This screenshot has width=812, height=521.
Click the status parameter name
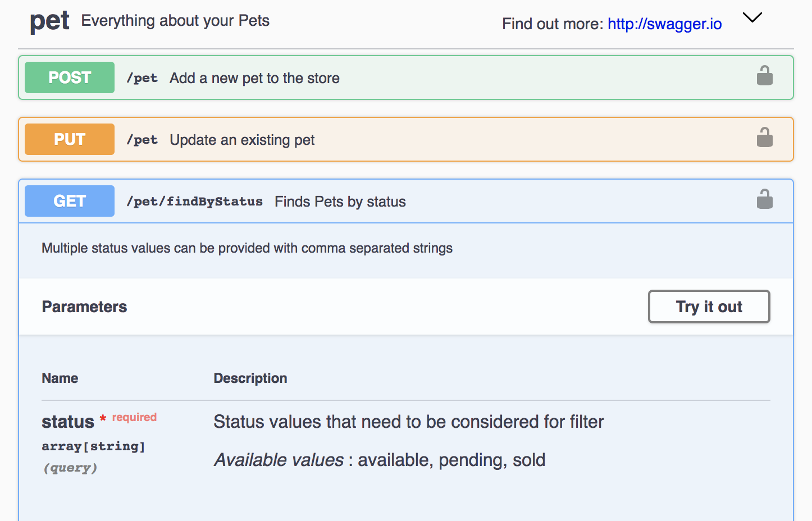click(x=68, y=422)
